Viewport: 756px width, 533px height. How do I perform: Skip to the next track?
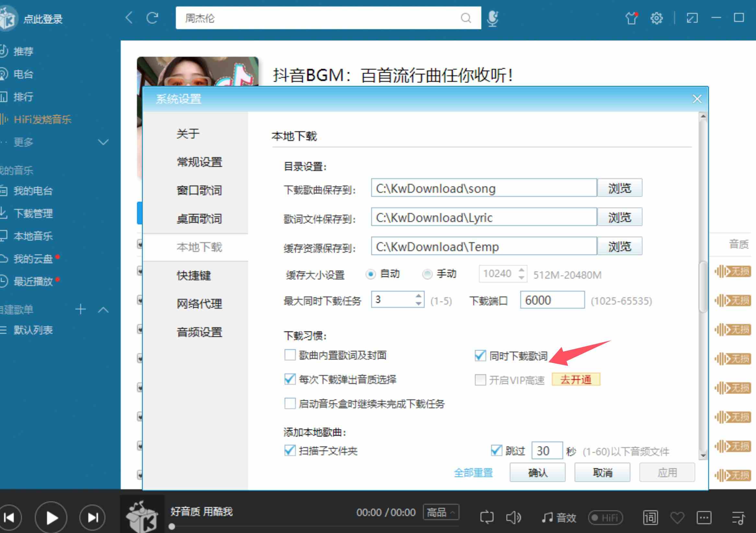93,517
